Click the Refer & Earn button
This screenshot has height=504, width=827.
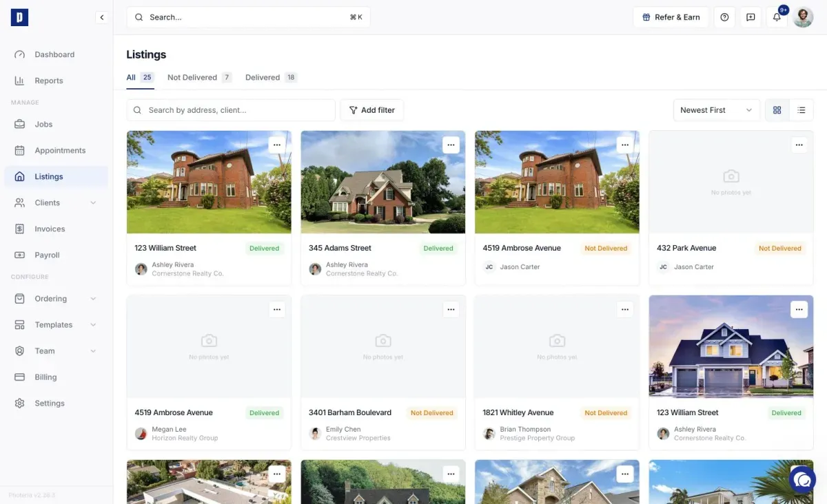[671, 17]
